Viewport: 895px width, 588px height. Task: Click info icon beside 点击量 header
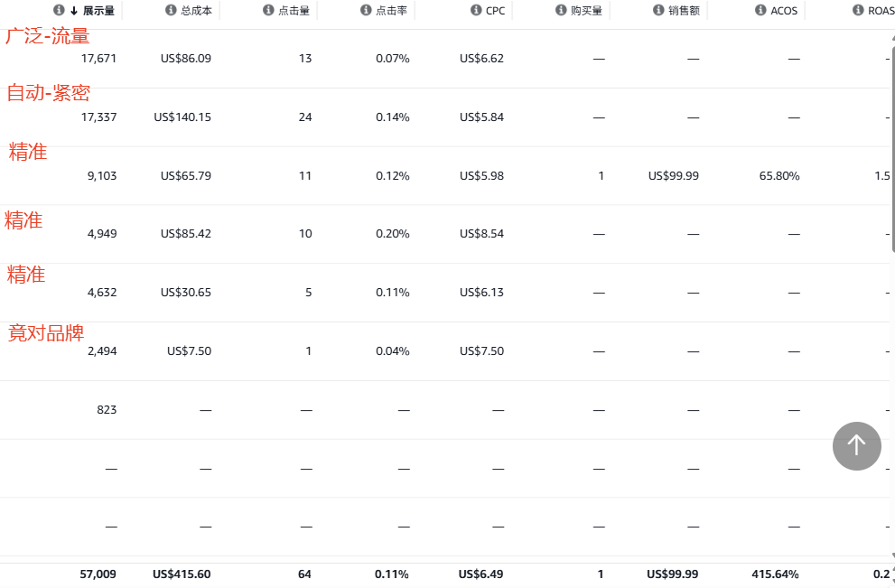268,11
